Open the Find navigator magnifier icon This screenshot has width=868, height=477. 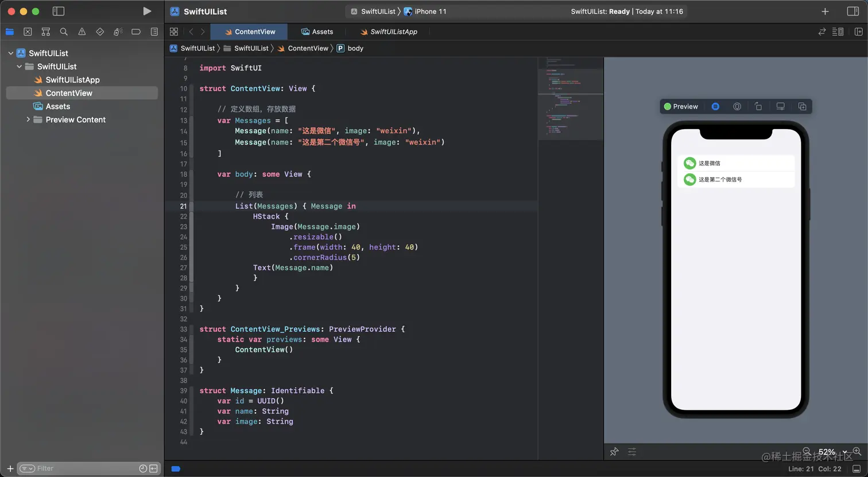(x=64, y=32)
